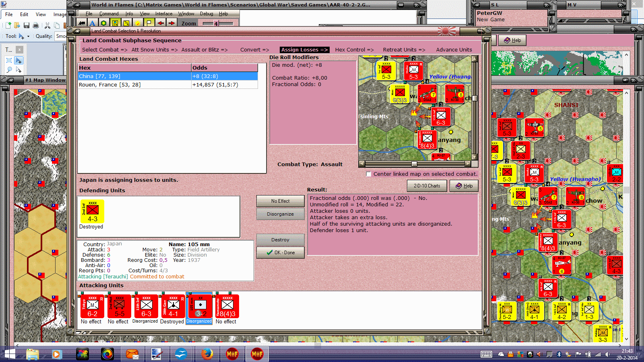Click the Print icon in the image editor
The height and width of the screenshot is (362, 644).
36,25
